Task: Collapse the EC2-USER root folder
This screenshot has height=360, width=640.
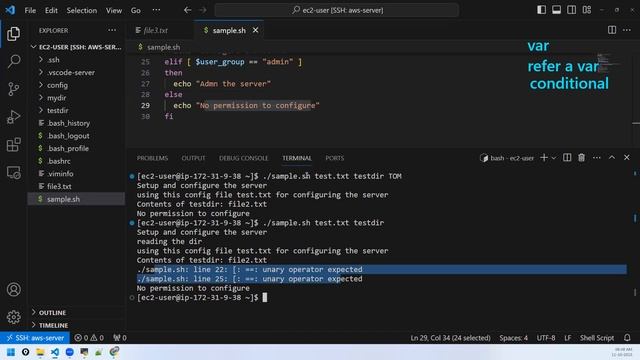Action: pyautogui.click(x=76, y=47)
